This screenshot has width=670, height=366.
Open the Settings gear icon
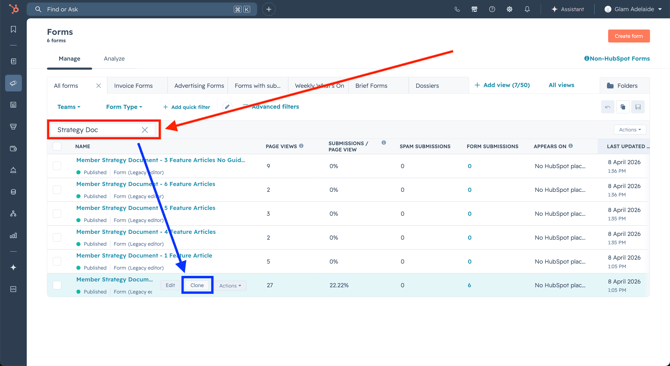[509, 9]
